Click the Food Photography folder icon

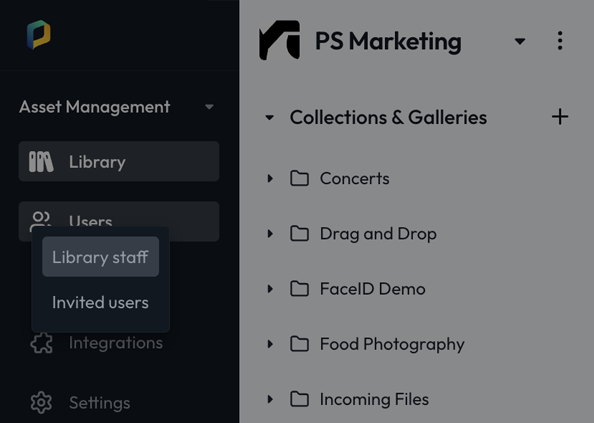(299, 344)
